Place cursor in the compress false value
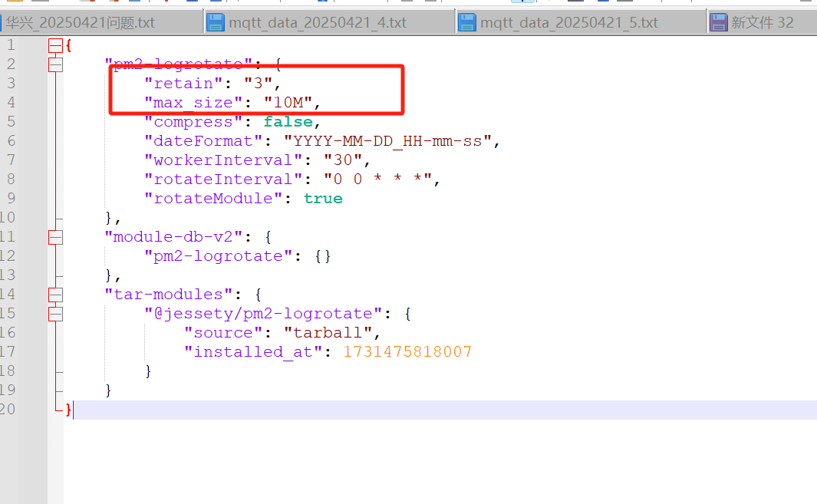This screenshot has width=817, height=504. [288, 122]
